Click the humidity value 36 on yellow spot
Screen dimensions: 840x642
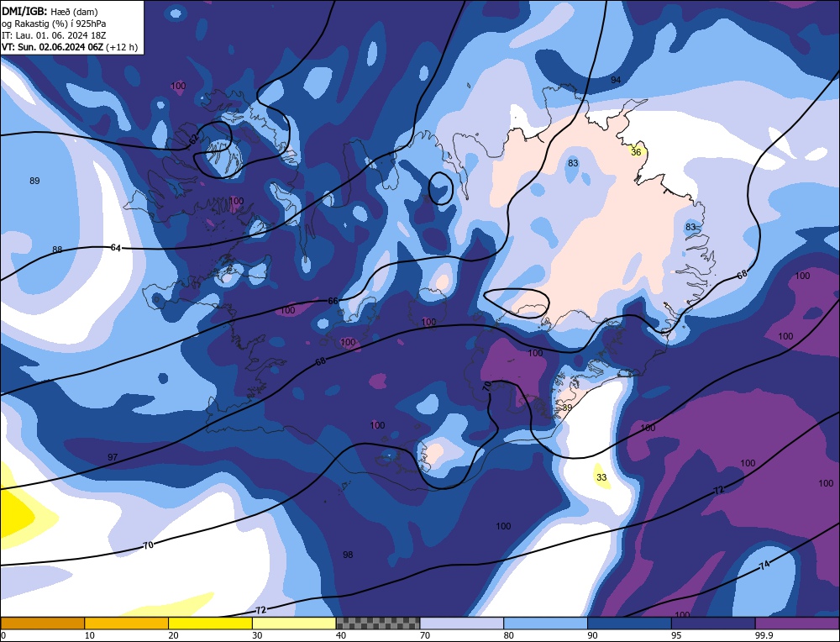[636, 152]
